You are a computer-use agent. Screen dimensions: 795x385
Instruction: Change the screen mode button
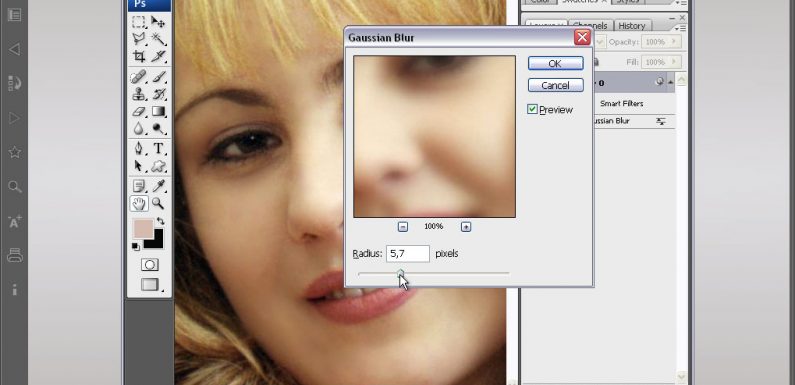[x=150, y=285]
